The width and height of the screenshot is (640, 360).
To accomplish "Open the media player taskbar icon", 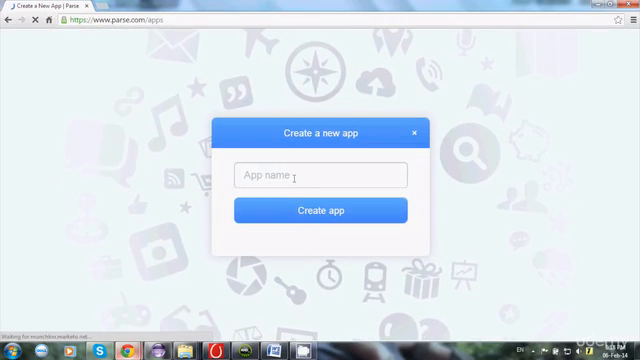I will click(70, 351).
